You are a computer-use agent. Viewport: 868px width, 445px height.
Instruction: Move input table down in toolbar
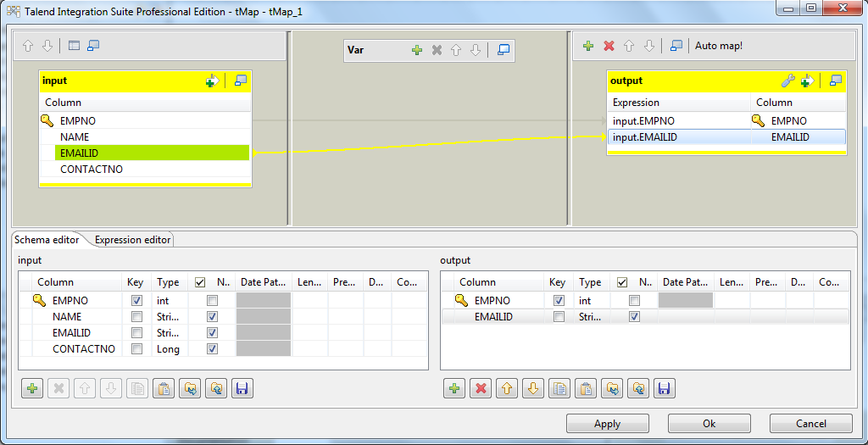click(x=47, y=46)
